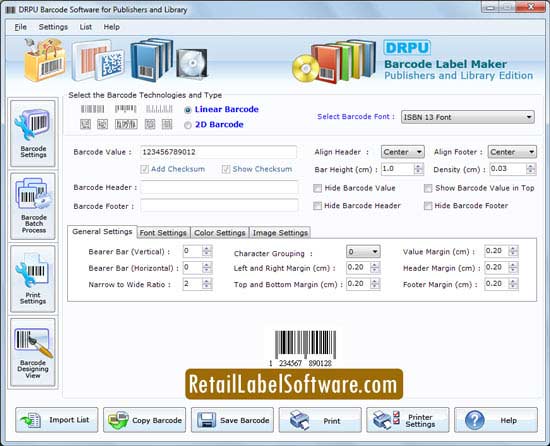Adjust Narrow to Wide Ratio spinner

pos(207,284)
